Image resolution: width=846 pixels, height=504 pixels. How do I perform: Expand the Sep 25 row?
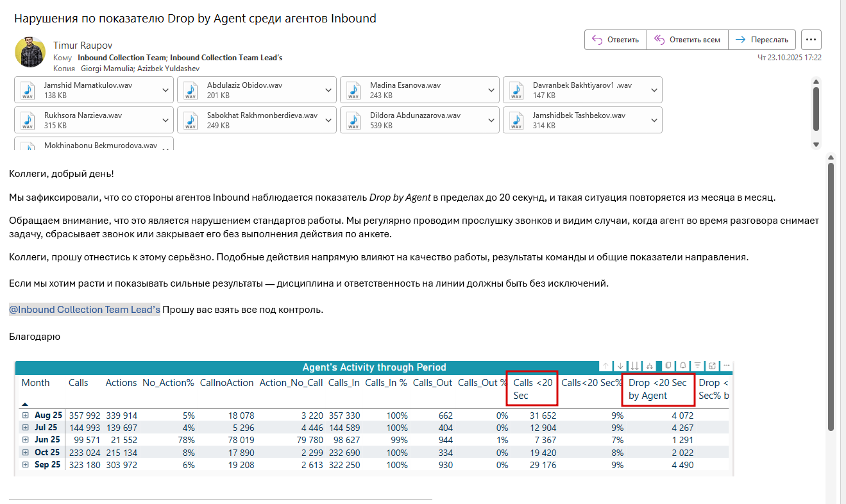click(26, 464)
